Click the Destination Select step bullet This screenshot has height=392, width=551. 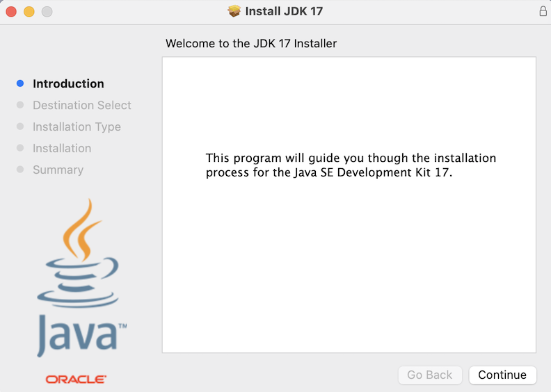point(20,105)
